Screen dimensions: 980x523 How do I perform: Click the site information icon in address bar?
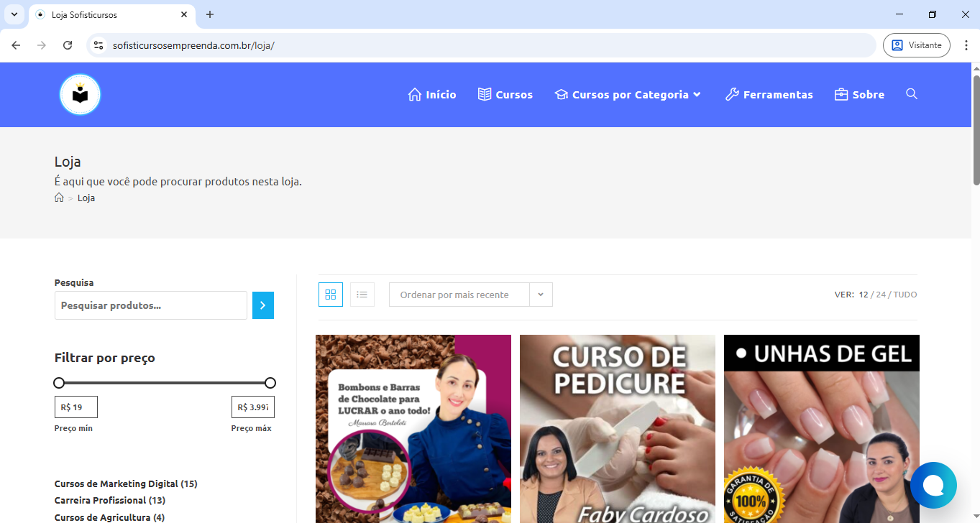click(x=99, y=45)
